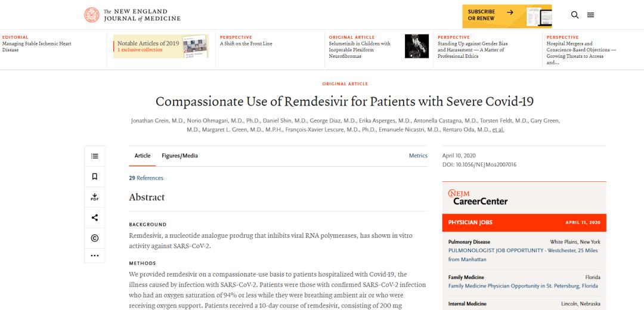Show more options with ellipsis icon
Viewport: 644px width, 310px height.
(x=94, y=256)
